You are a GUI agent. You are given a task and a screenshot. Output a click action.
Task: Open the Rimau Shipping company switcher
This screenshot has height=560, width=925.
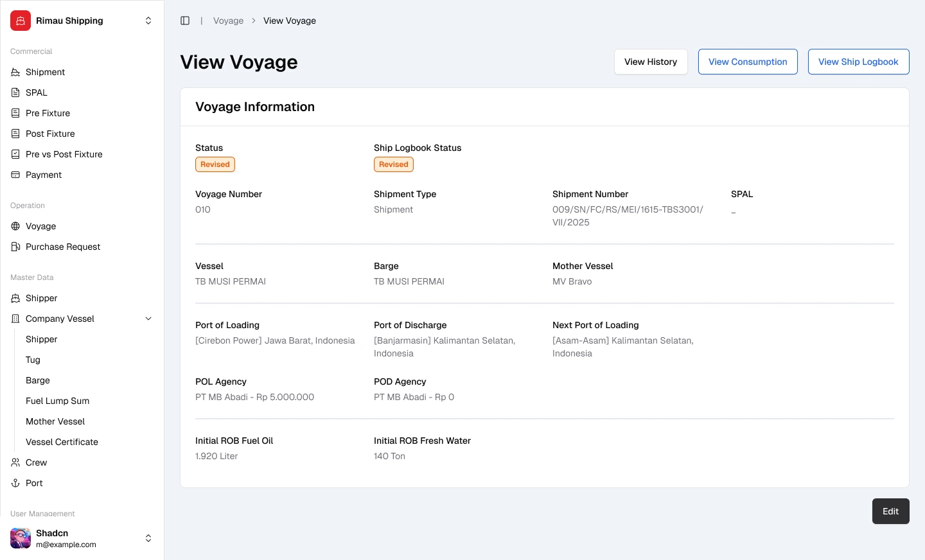point(148,21)
